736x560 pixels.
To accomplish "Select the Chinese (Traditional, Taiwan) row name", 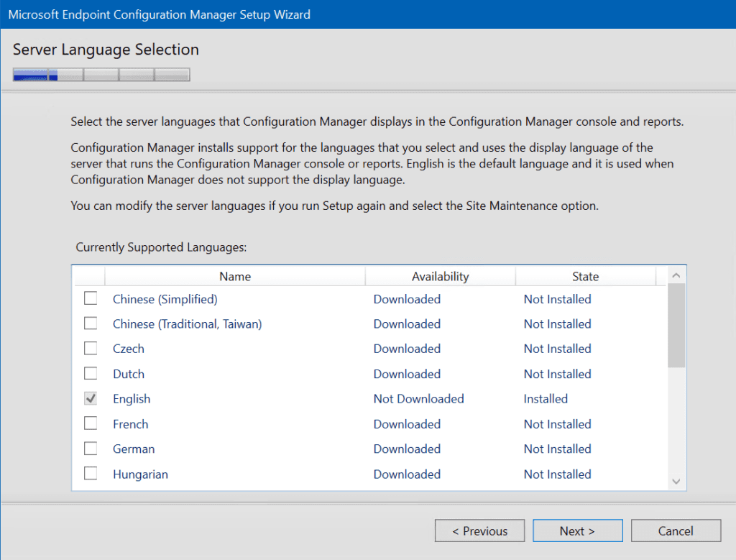I will click(188, 324).
